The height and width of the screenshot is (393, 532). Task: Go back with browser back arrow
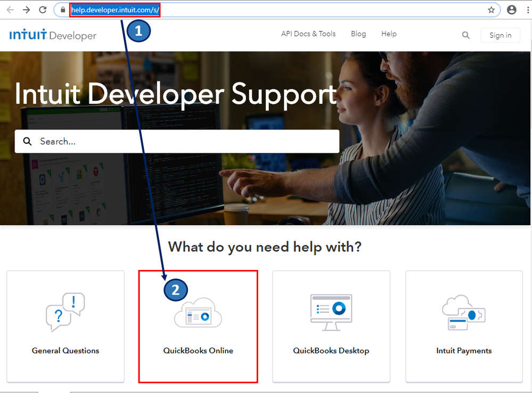(x=10, y=10)
